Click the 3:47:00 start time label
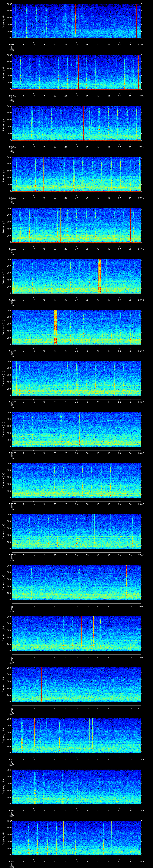 pyautogui.click(x=12, y=96)
